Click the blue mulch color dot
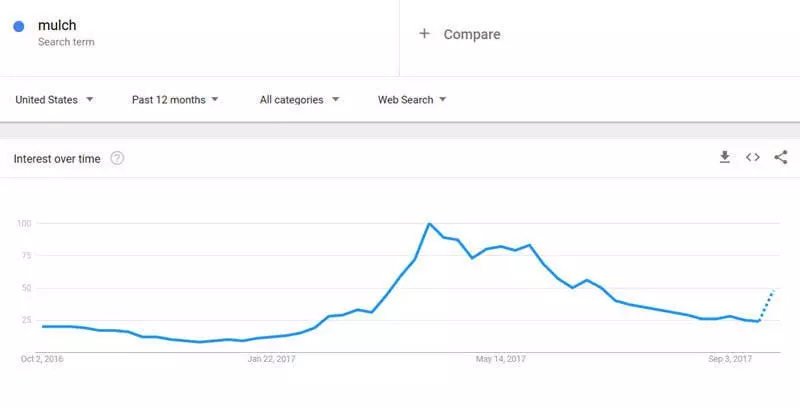Screen dimensions: 800x408 pyautogui.click(x=19, y=27)
